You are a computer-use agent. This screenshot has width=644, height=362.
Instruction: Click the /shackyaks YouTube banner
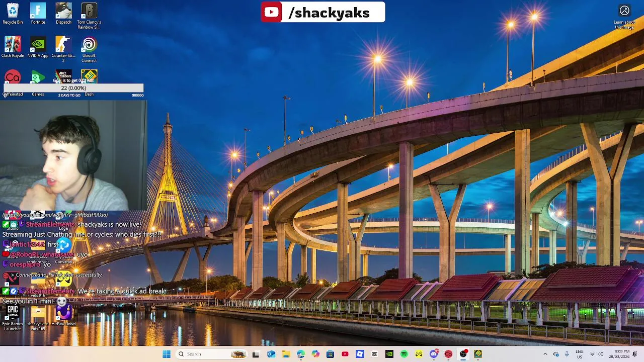point(323,13)
